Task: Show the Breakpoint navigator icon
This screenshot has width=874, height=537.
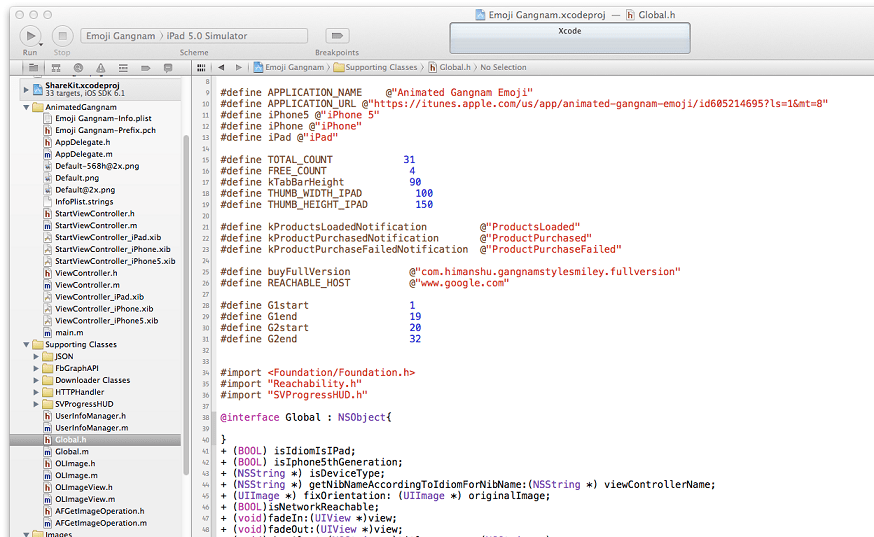Action: (145, 67)
